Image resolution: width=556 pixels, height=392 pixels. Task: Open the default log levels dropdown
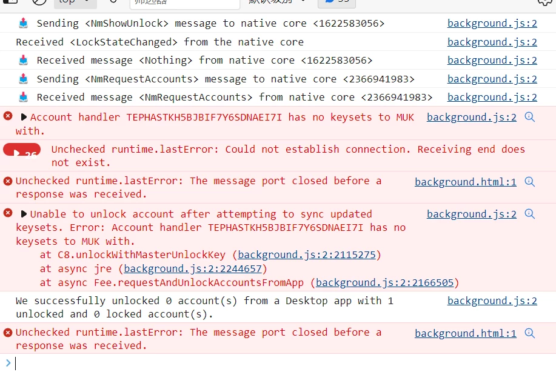coord(276,2)
